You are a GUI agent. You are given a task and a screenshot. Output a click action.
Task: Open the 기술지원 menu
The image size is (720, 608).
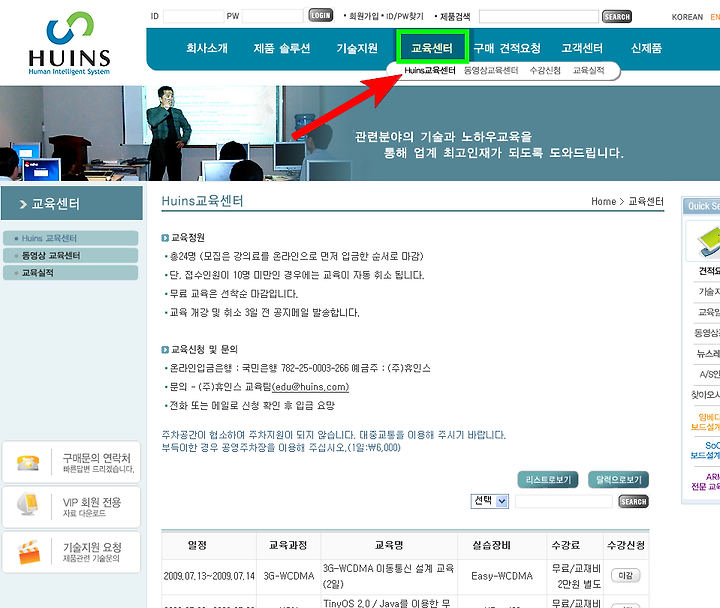[357, 48]
